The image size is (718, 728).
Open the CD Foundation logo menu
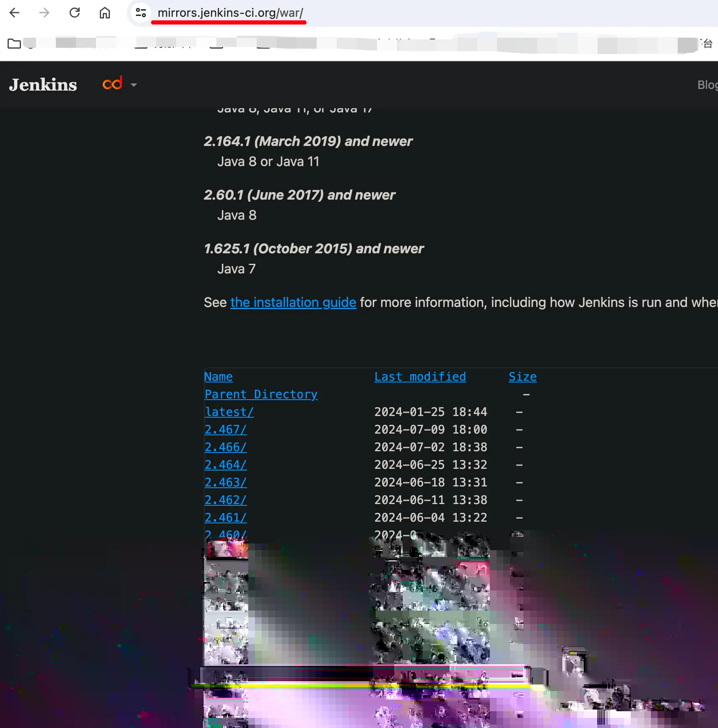(112, 83)
